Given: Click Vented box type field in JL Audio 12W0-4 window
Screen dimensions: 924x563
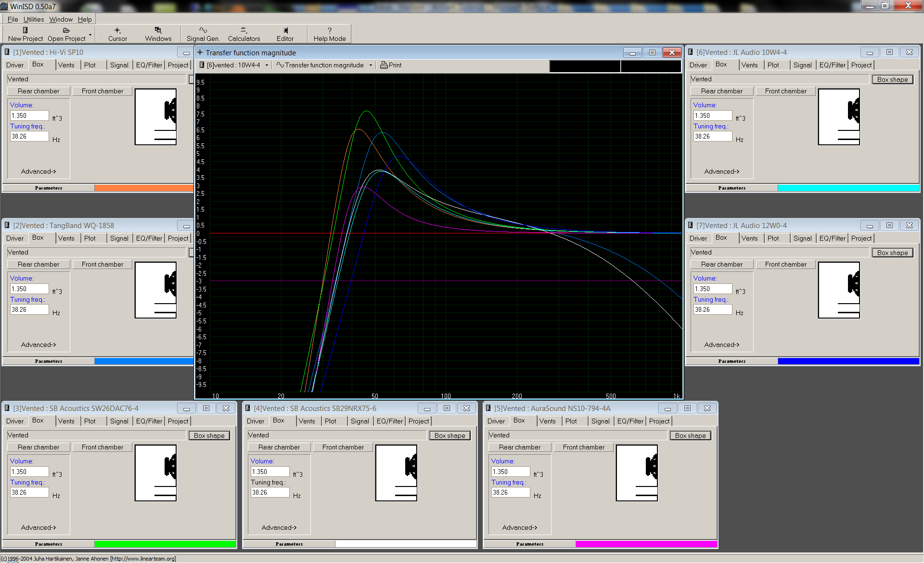Looking at the screenshot, I should point(780,252).
